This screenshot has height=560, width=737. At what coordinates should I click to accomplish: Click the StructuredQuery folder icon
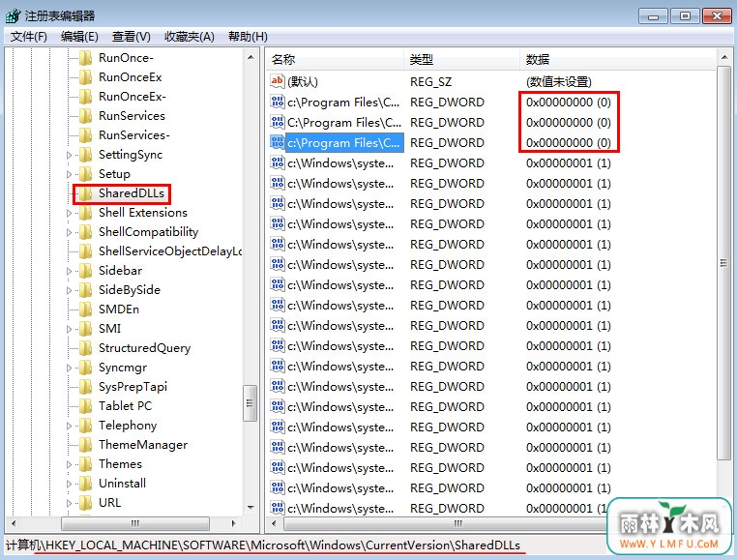click(x=85, y=348)
